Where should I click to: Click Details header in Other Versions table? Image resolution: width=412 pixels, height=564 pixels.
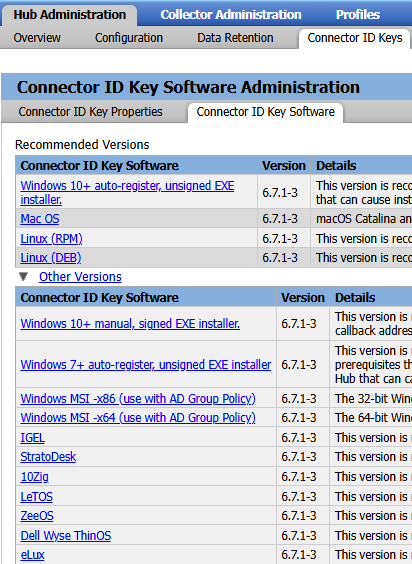pyautogui.click(x=355, y=297)
